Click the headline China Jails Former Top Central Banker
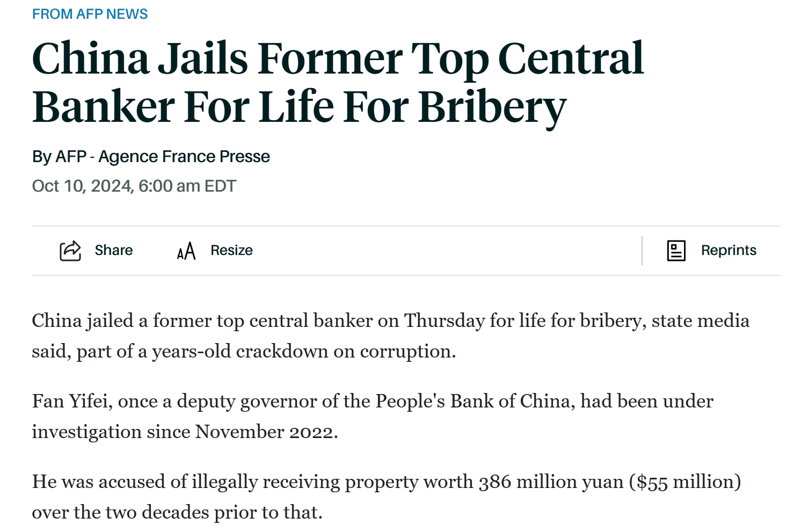 pos(338,82)
